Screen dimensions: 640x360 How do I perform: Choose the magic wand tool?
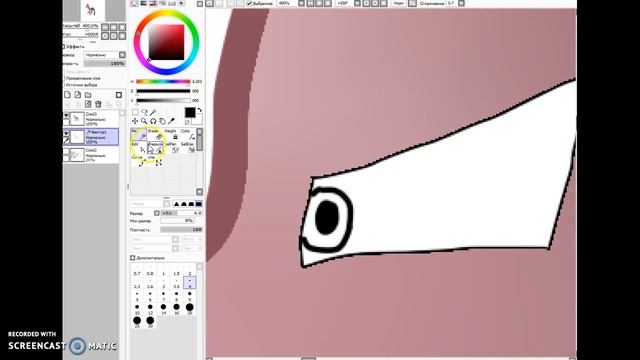click(x=153, y=112)
